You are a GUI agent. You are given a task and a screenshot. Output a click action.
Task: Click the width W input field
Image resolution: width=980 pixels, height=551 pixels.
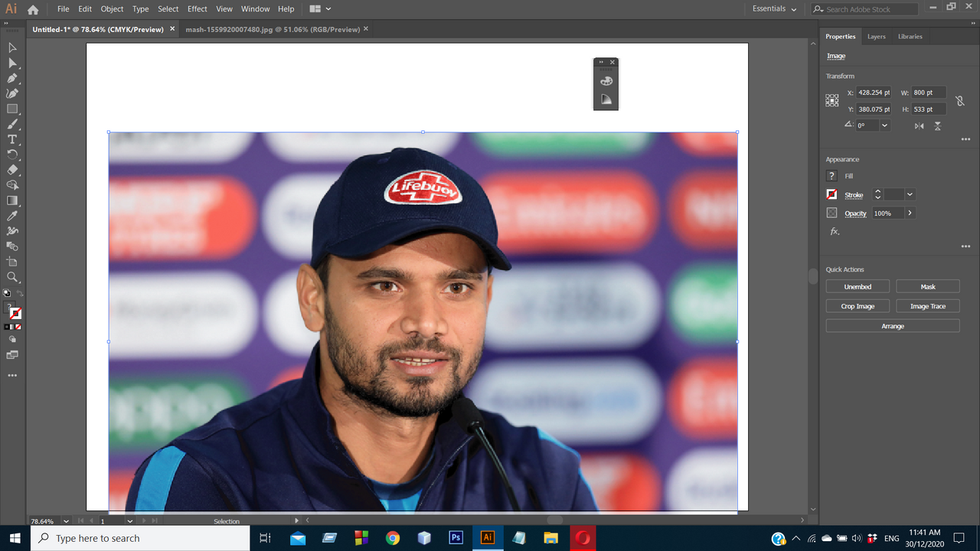[x=929, y=93]
